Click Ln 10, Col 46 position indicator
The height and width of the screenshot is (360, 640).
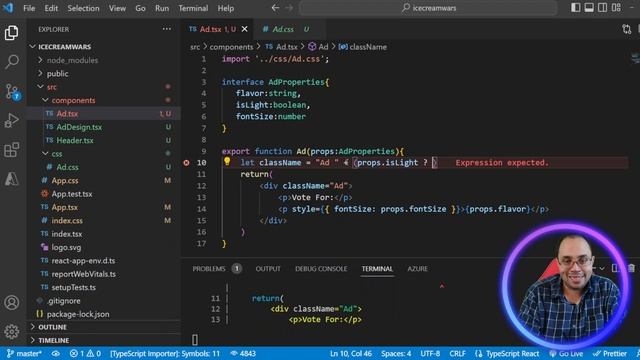click(x=351, y=353)
